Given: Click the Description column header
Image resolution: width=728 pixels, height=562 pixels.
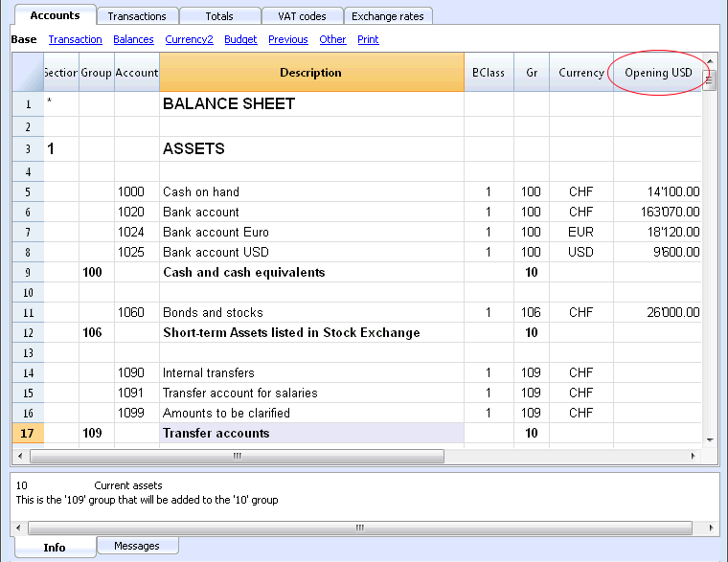Looking at the screenshot, I should tap(311, 73).
